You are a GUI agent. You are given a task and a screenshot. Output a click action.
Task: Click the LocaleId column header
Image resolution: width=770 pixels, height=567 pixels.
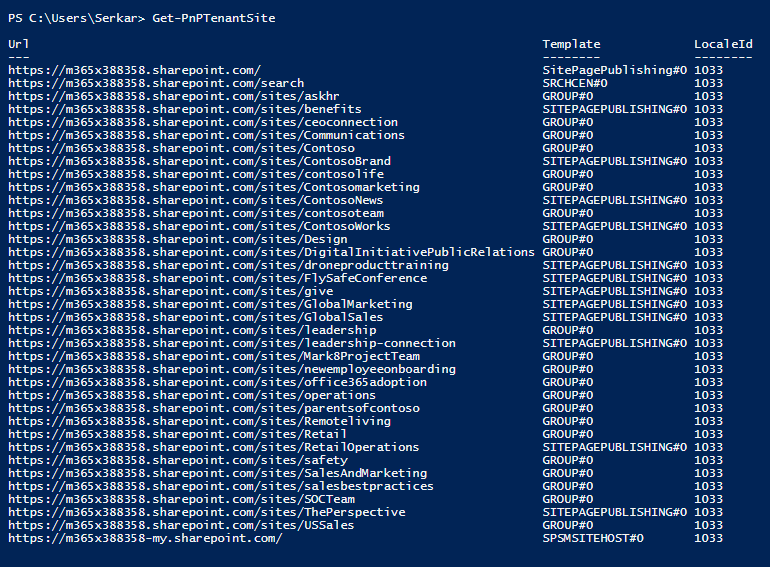point(723,44)
